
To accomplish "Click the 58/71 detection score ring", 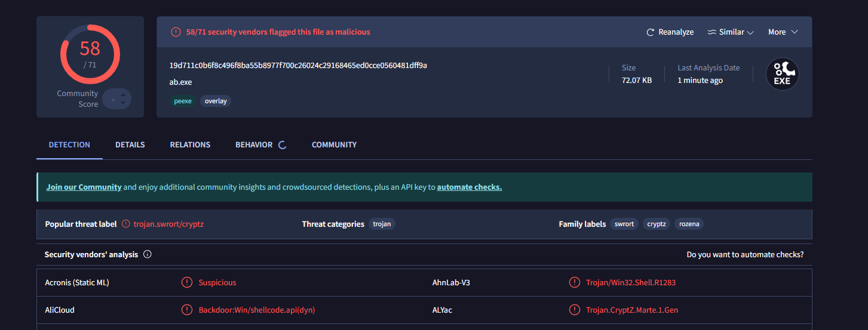I will pyautogui.click(x=90, y=54).
